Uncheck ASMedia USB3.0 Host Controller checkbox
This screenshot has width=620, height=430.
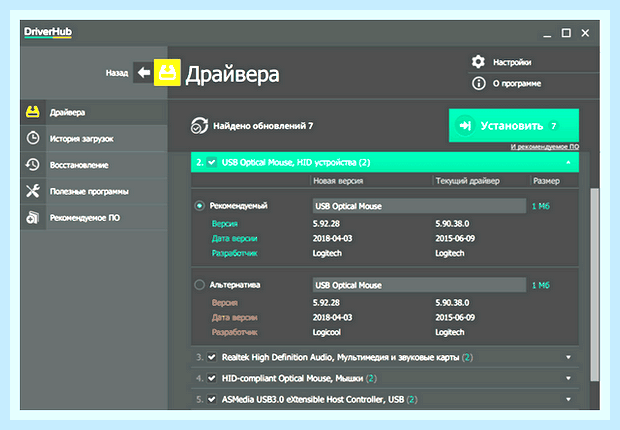(x=212, y=399)
